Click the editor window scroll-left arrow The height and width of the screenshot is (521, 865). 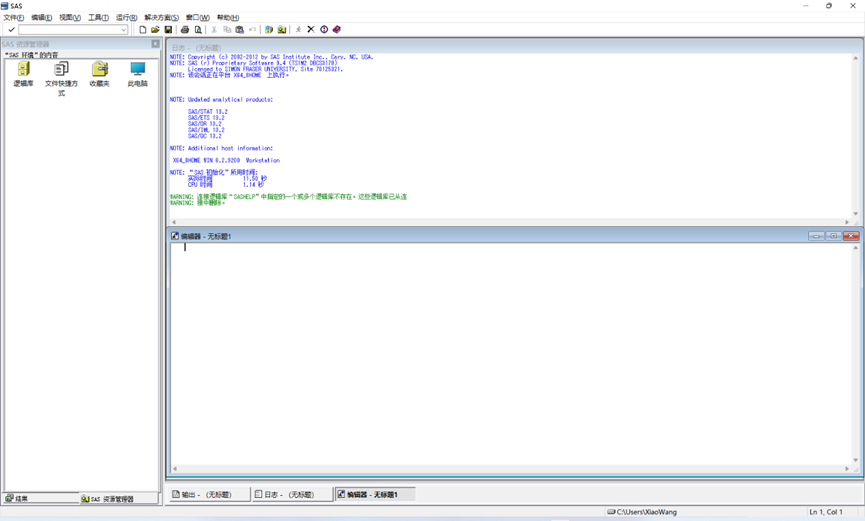[x=174, y=469]
